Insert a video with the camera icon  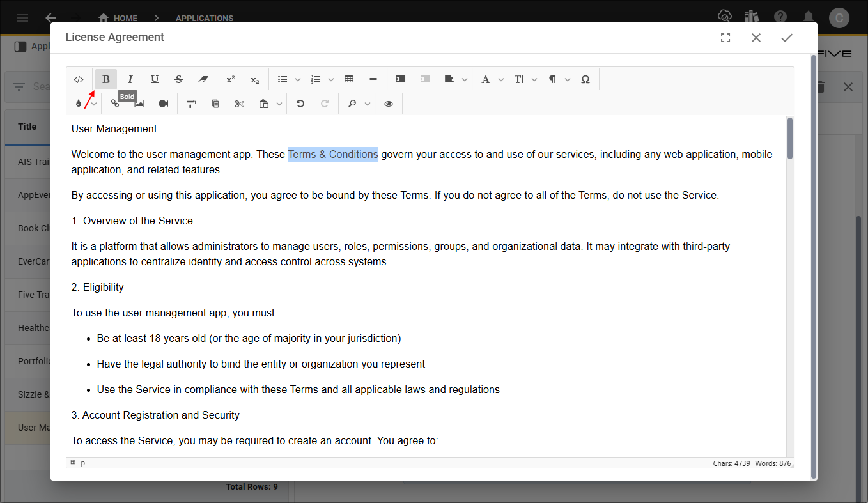[x=164, y=104]
